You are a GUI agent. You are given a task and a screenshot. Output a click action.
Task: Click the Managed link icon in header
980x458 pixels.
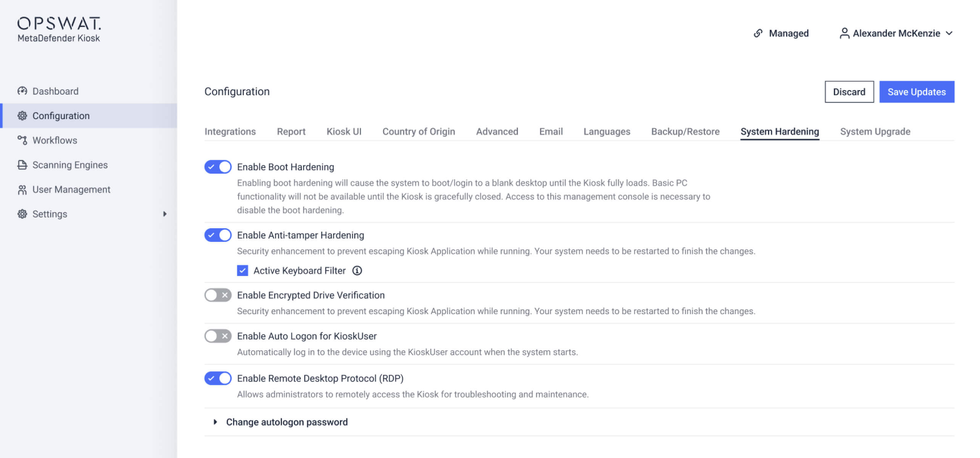click(758, 33)
